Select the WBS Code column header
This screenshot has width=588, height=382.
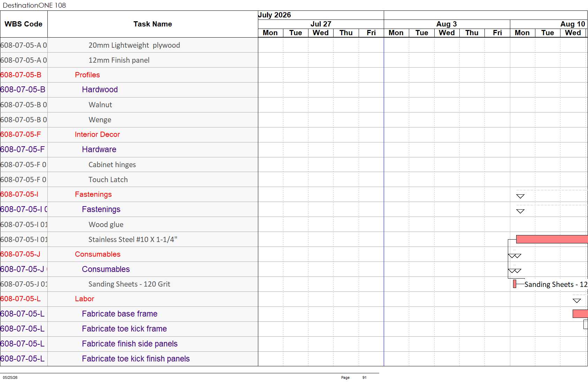[x=24, y=24]
